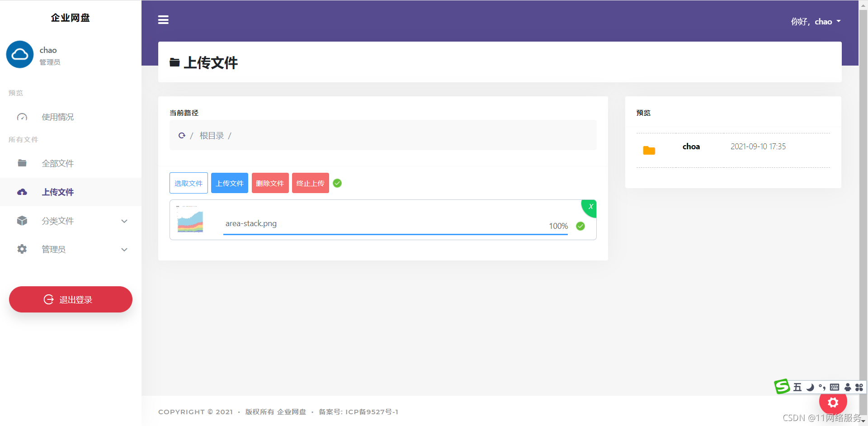Click green checkmark beside 100% progress
This screenshot has width=868, height=426.
580,226
